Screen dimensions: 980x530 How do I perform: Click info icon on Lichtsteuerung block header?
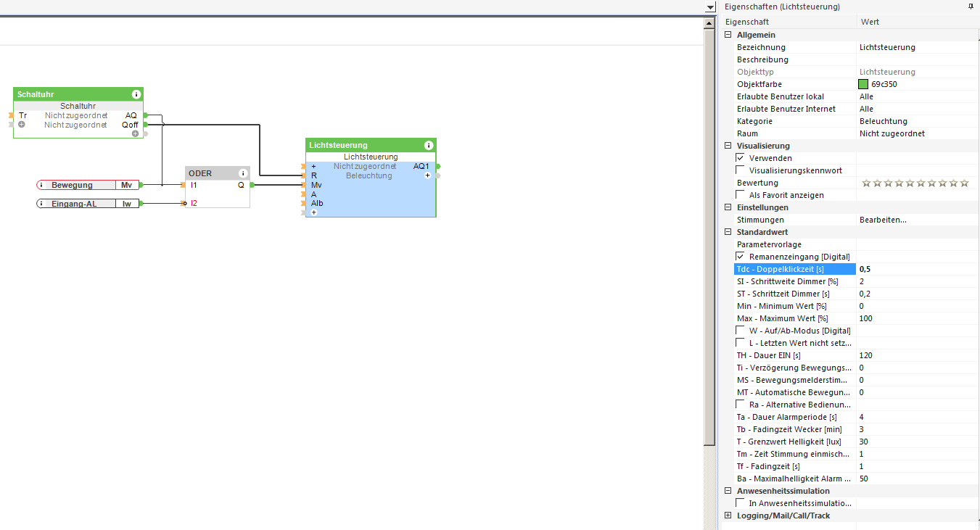coord(429,145)
